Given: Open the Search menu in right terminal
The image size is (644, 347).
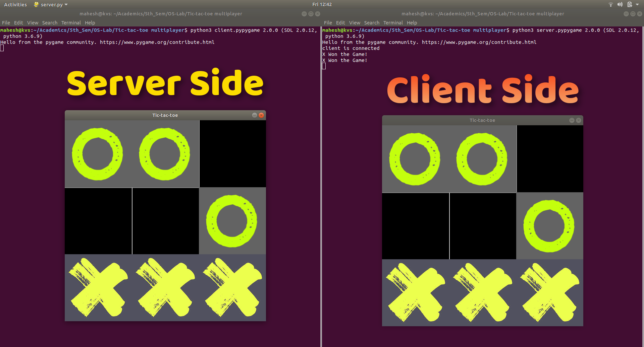Looking at the screenshot, I should (372, 23).
